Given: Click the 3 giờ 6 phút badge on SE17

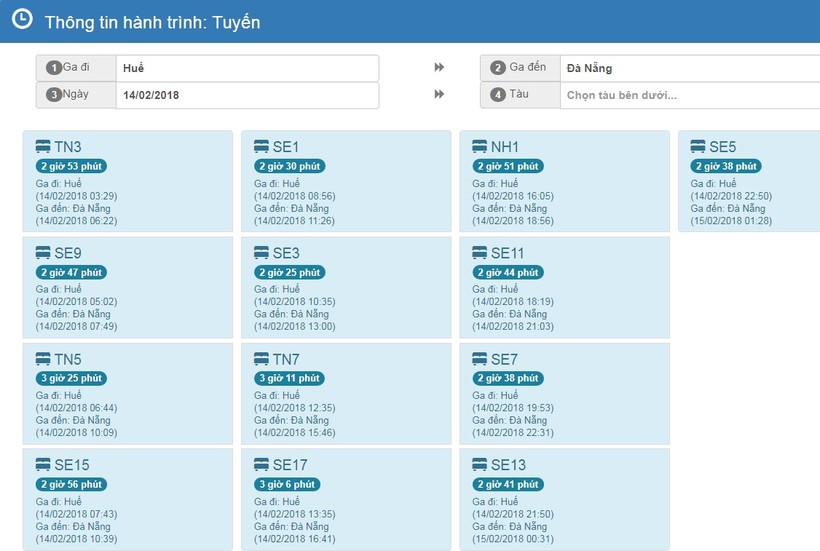Looking at the screenshot, I should click(x=288, y=484).
